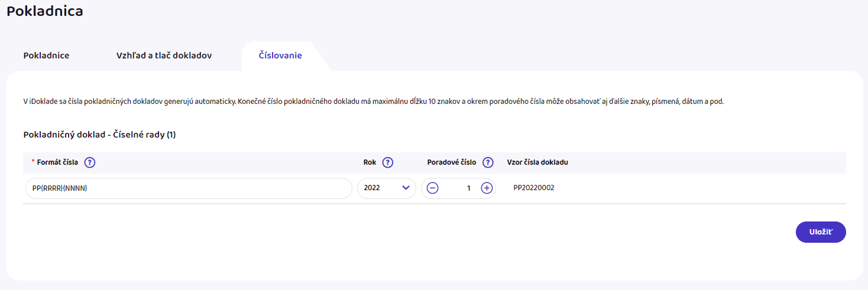Image resolution: width=868 pixels, height=290 pixels.
Task: Click the sample number PP20220002
Action: (534, 188)
